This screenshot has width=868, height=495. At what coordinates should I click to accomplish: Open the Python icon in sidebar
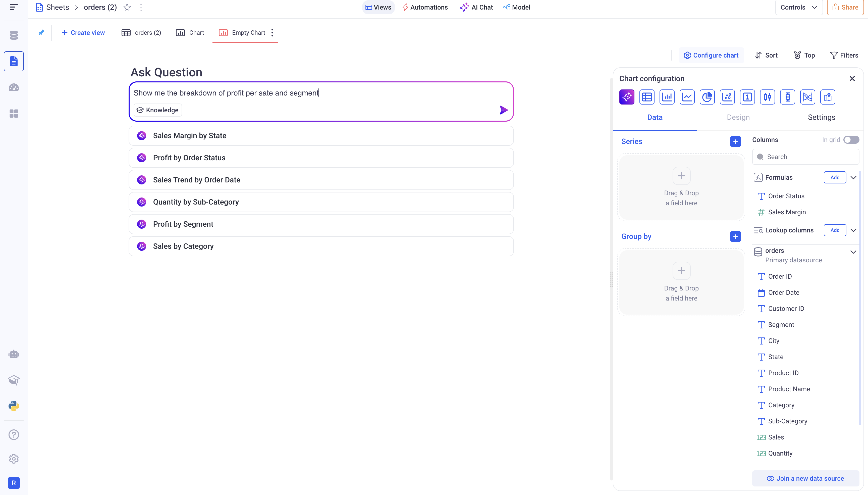coord(14,406)
